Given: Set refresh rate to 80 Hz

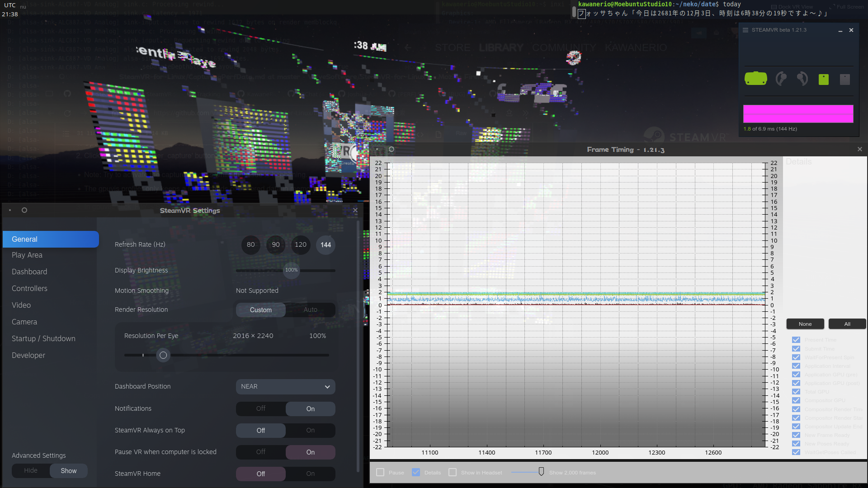Looking at the screenshot, I should click(x=251, y=244).
